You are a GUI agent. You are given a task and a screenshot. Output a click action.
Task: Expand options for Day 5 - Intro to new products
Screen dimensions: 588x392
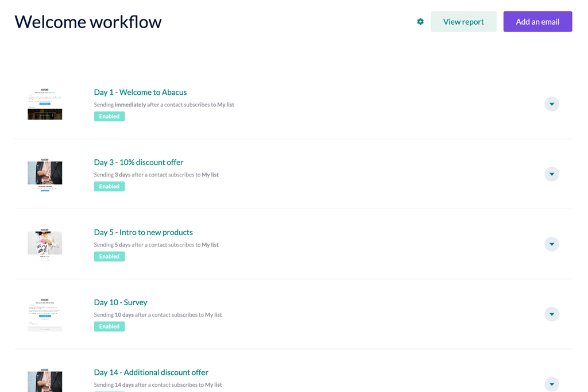coord(551,244)
